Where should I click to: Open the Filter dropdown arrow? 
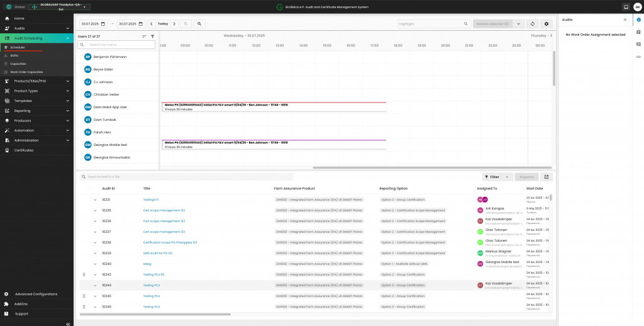508,177
